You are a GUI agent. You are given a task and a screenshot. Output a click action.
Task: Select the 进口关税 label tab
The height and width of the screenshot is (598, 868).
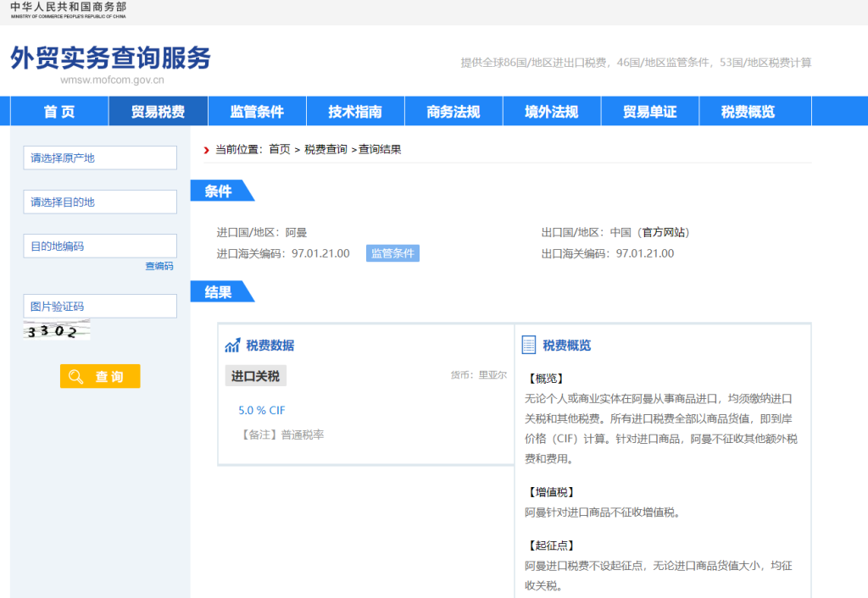(255, 376)
